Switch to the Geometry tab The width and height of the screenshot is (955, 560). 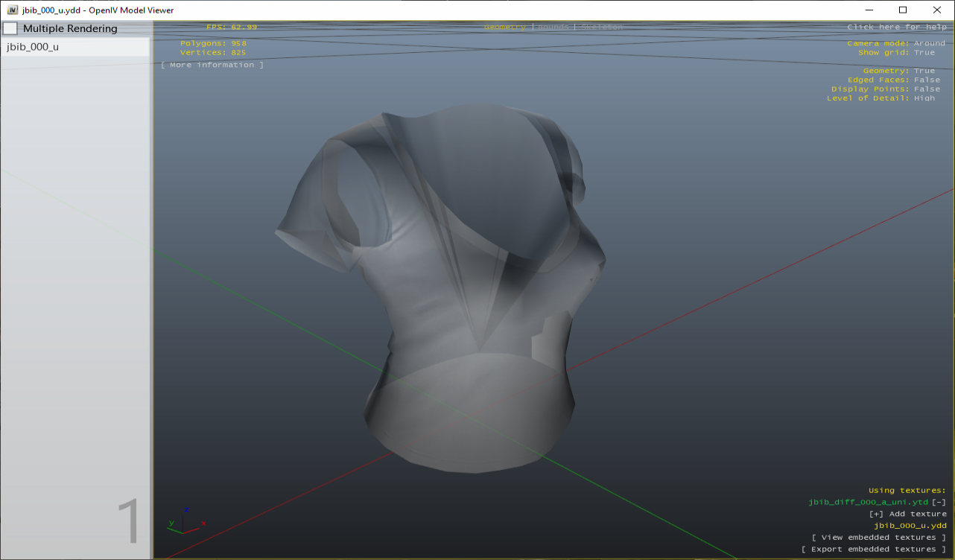(505, 27)
